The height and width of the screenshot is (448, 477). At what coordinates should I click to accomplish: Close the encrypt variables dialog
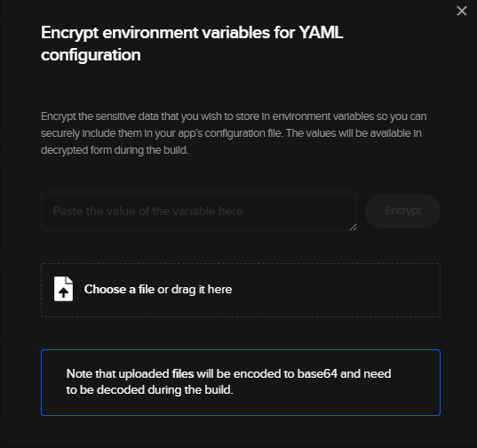[x=462, y=11]
